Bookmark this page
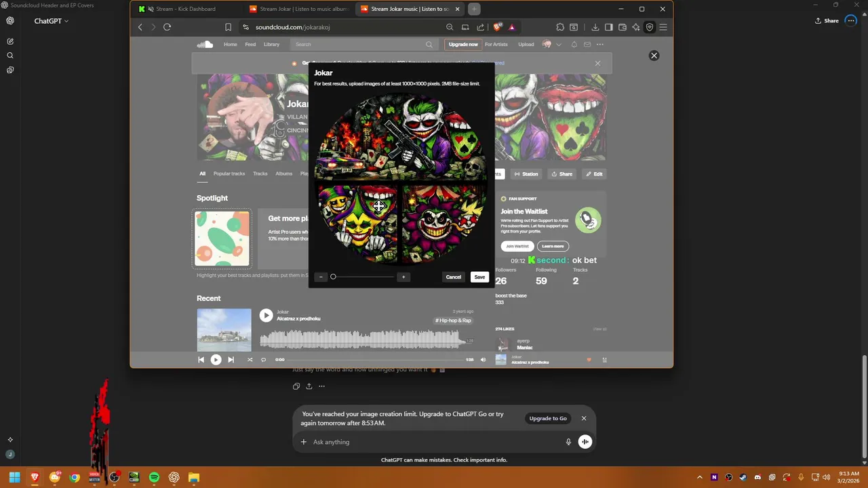The height and width of the screenshot is (488, 868). pos(228,27)
